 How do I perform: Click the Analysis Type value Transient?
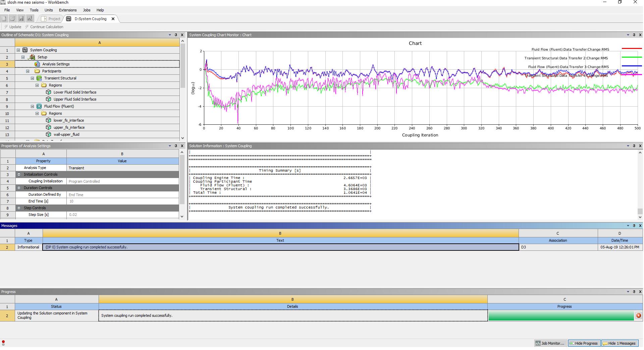coord(122,168)
